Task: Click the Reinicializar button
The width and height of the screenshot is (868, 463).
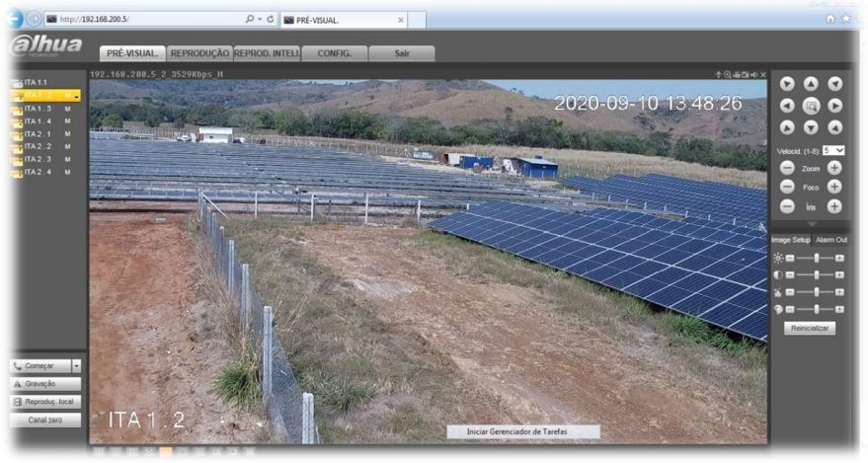Action: pyautogui.click(x=810, y=328)
